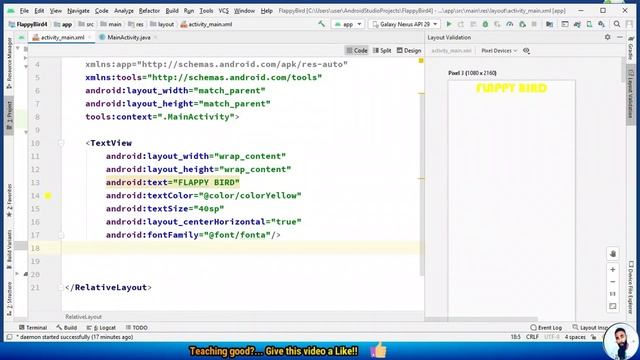This screenshot has height=360, width=640.
Task: Click the preview horizontal scrollbar
Action: (482, 319)
